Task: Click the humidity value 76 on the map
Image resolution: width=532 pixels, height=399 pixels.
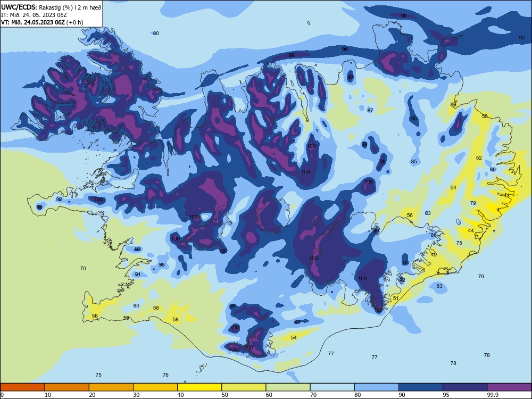Action: [165, 375]
